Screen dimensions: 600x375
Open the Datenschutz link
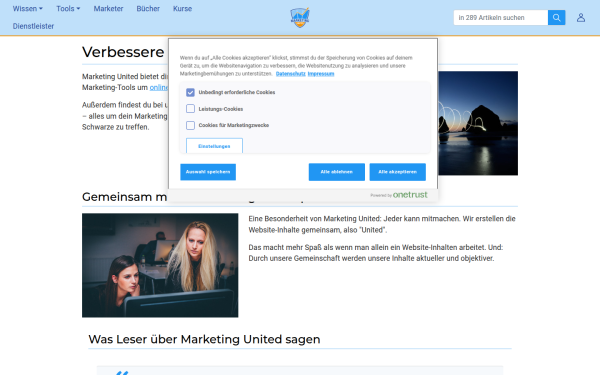[x=290, y=74]
